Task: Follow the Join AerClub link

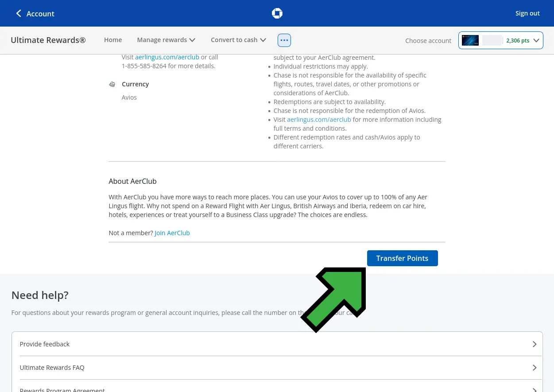Action: click(x=172, y=233)
